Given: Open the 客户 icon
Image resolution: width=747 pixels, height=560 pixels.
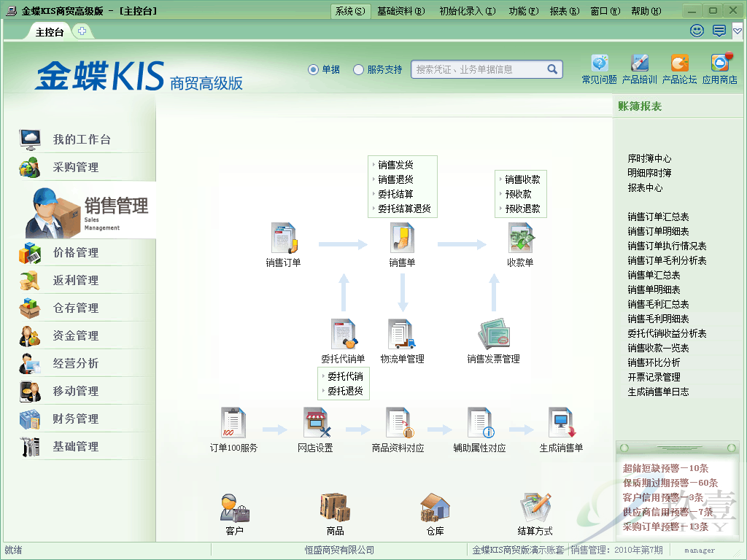Looking at the screenshot, I should coord(234,507).
